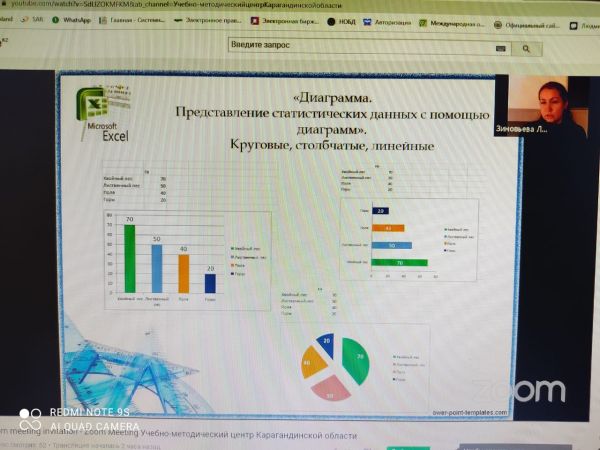The height and width of the screenshot is (450, 600).
Task: Click the green 70 vertical bar
Action: [129, 258]
